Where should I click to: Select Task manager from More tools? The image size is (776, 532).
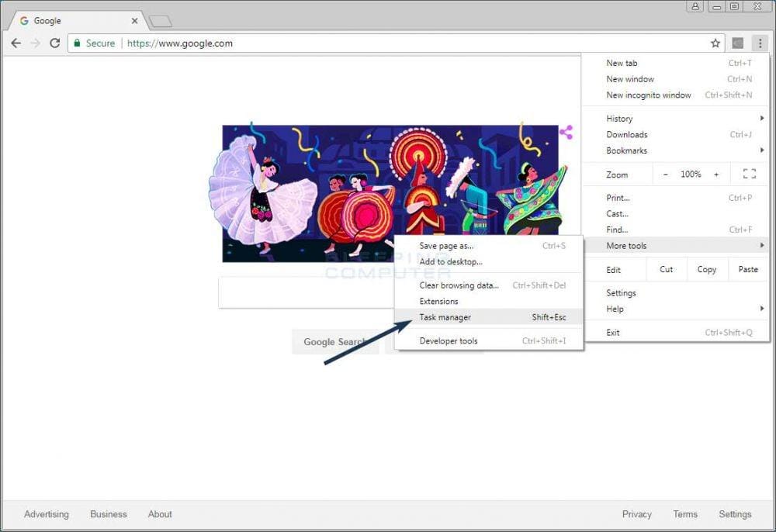(x=445, y=317)
